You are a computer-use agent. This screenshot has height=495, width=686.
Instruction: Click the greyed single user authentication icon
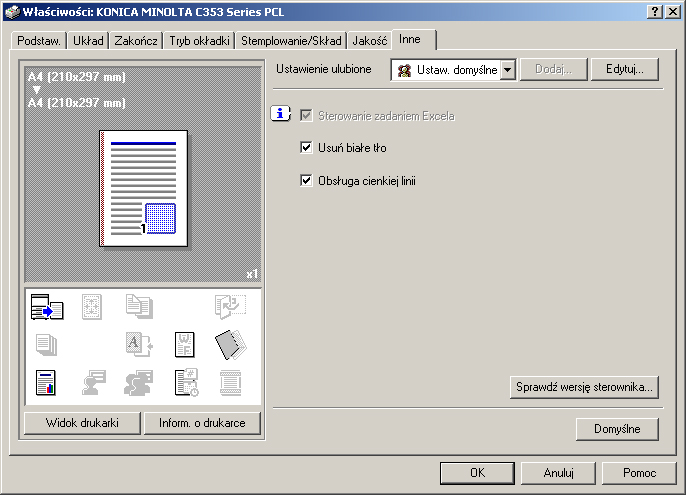[x=94, y=383]
